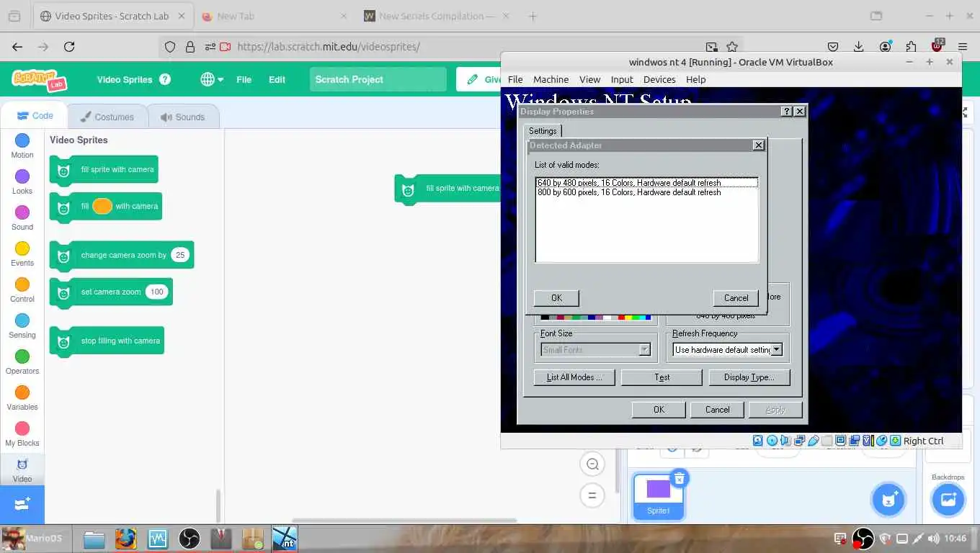
Task: Click the volume icon in system tray
Action: tap(934, 538)
